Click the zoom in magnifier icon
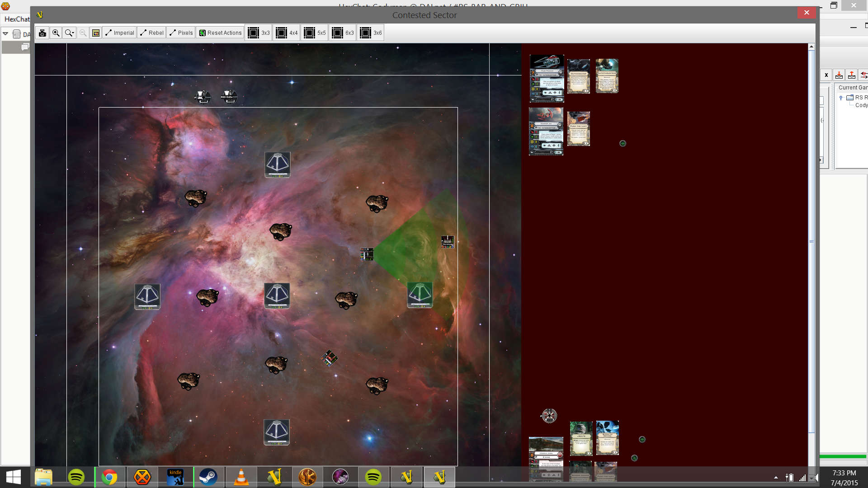 [x=56, y=33]
